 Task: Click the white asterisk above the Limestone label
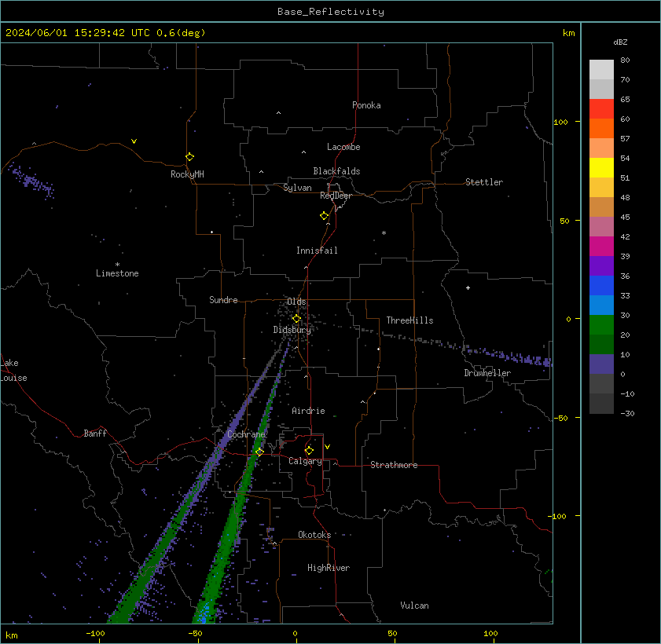click(117, 265)
